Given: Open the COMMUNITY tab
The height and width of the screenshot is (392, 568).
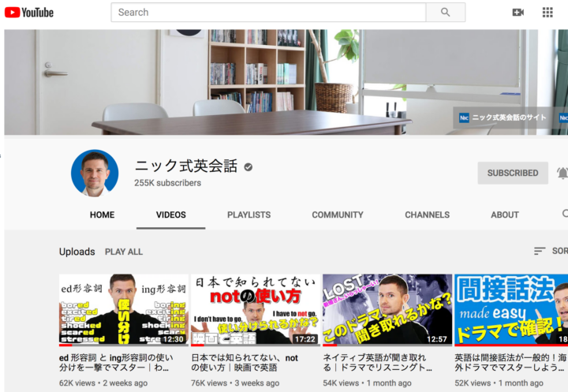Looking at the screenshot, I should pos(338,215).
